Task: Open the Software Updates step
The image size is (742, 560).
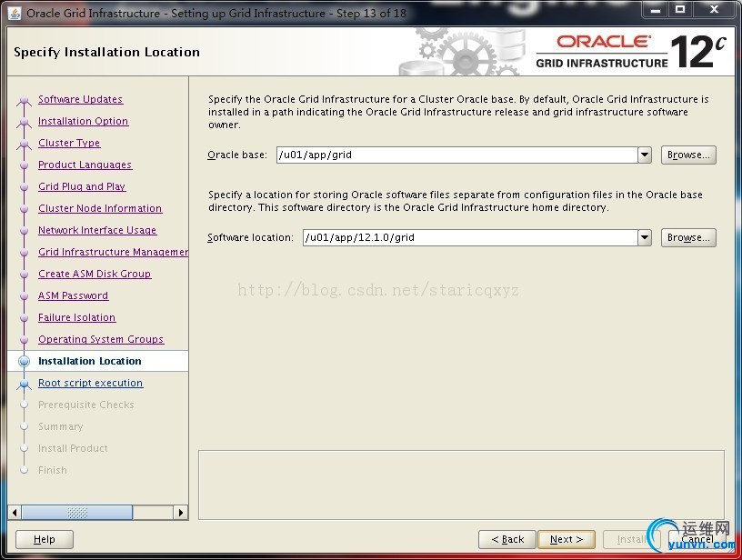Action: (80, 99)
